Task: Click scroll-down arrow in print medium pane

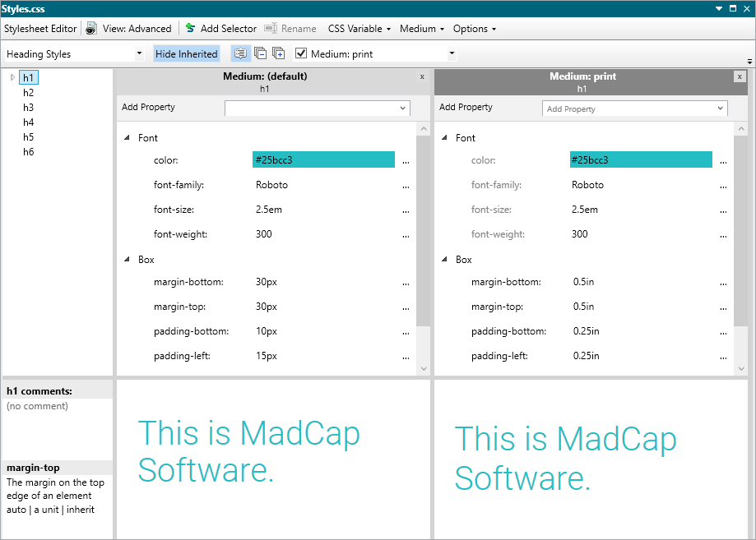Action: click(x=741, y=368)
